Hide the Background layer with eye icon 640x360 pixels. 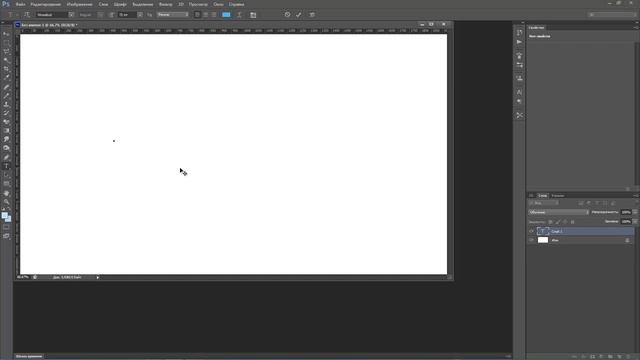531,240
